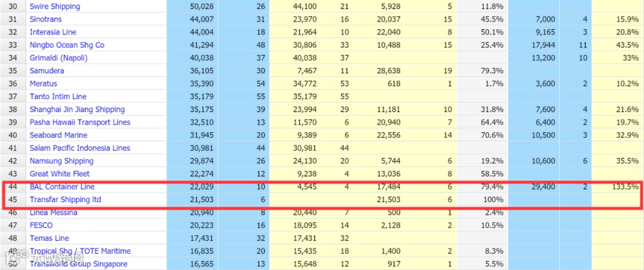The width and height of the screenshot is (644, 270).
Task: Select the Grimaldi (Napoli) link
Action: pyautogui.click(x=58, y=58)
